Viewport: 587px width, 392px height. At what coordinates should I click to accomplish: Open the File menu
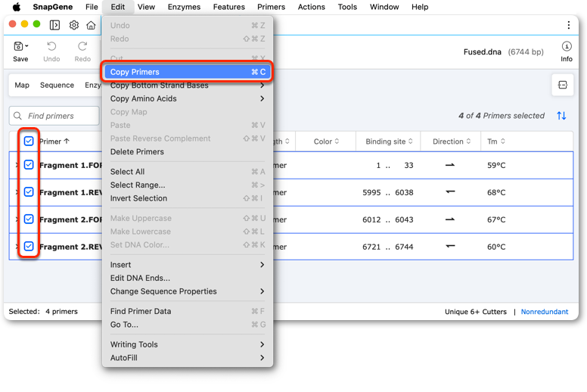tap(92, 7)
